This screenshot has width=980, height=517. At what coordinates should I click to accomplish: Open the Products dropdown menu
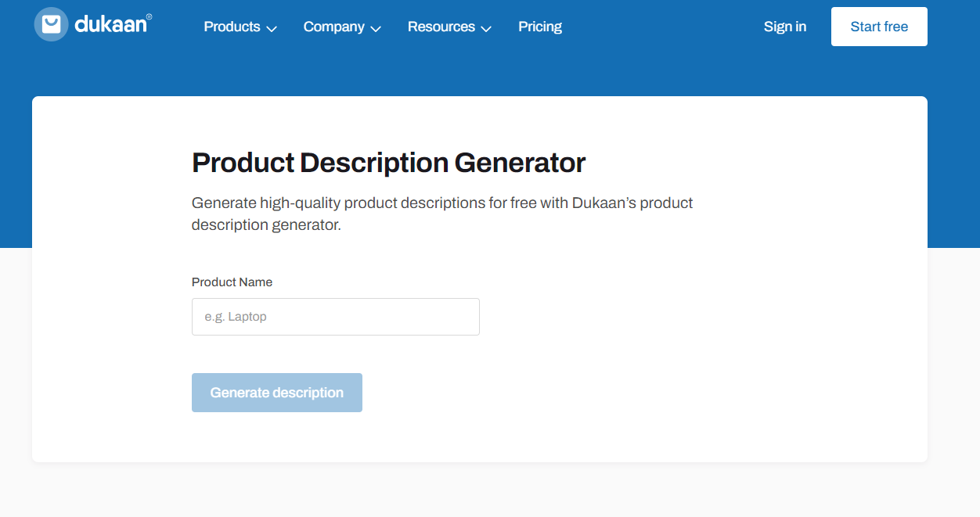(x=240, y=27)
